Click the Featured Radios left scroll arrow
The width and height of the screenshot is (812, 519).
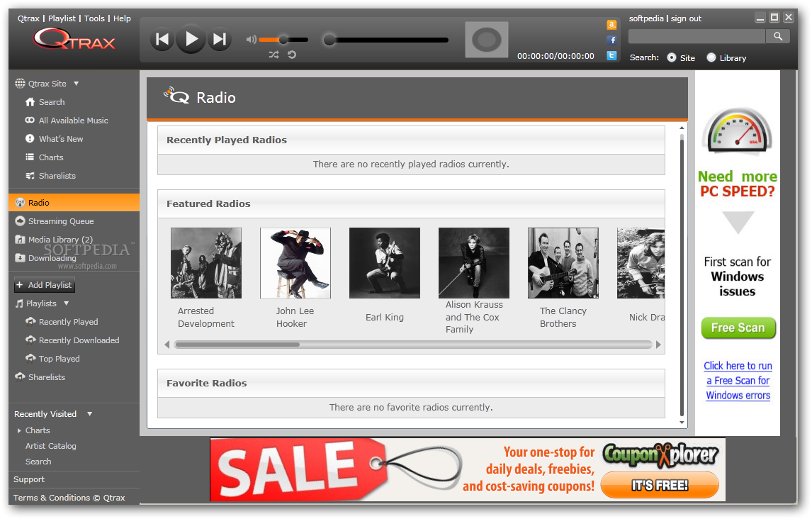(167, 345)
